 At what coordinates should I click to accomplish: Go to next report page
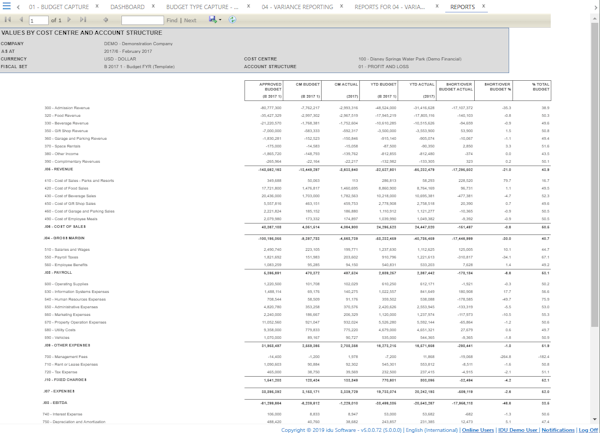pyautogui.click(x=71, y=20)
